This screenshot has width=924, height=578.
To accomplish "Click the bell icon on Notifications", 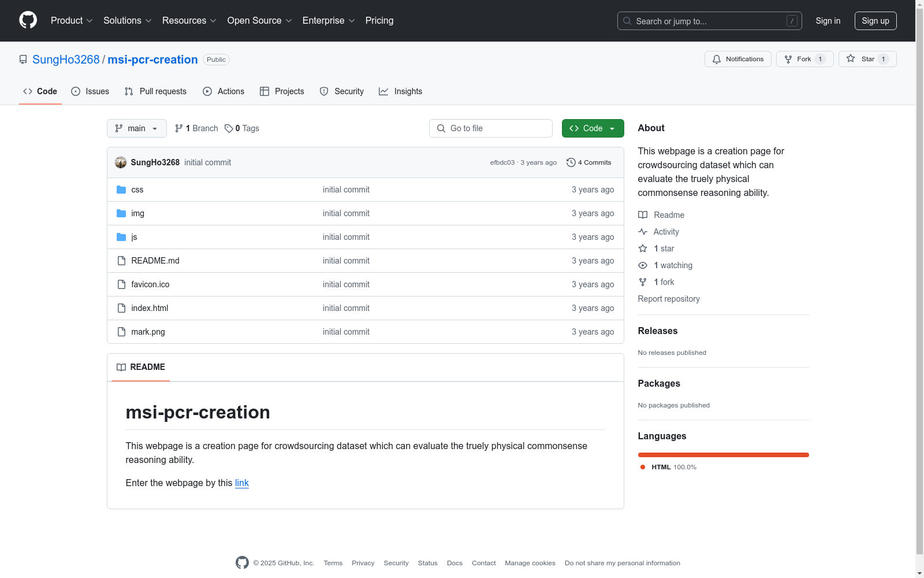I will pyautogui.click(x=717, y=59).
